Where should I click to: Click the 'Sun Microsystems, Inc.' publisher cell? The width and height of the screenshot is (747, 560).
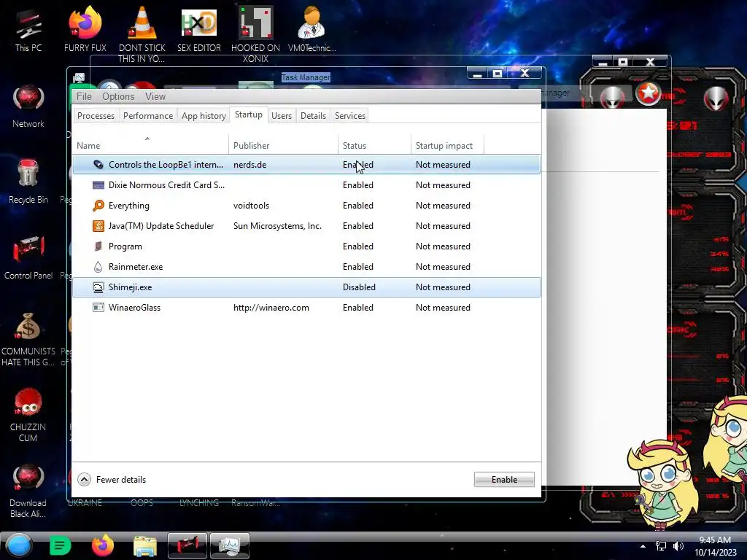click(x=277, y=226)
